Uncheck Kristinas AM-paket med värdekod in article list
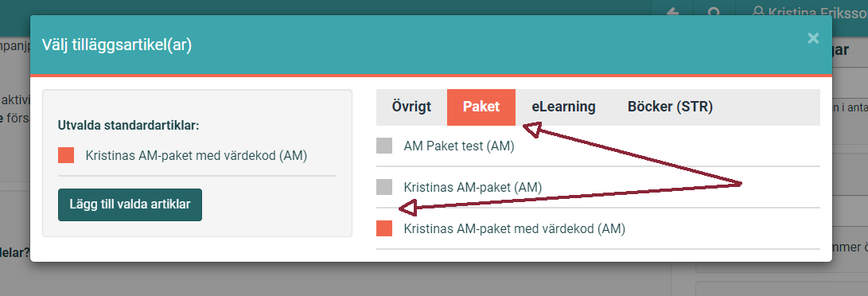The height and width of the screenshot is (296, 868). (384, 228)
